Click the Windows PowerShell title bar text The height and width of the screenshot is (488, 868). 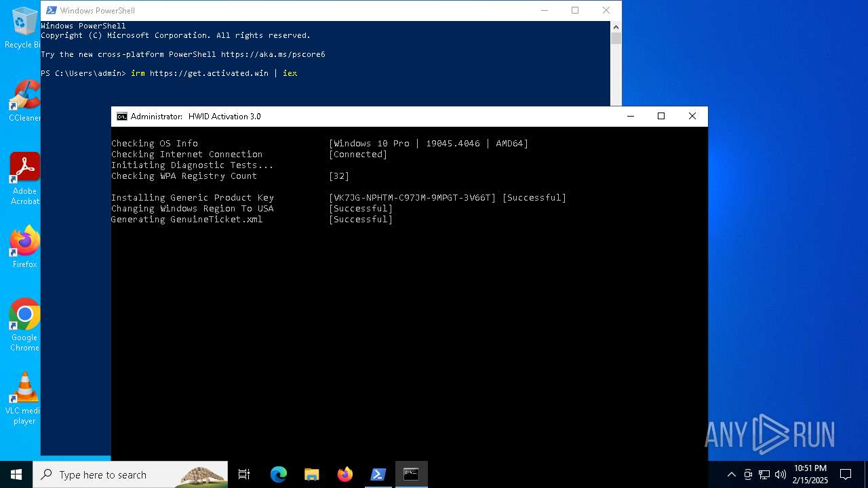click(97, 10)
